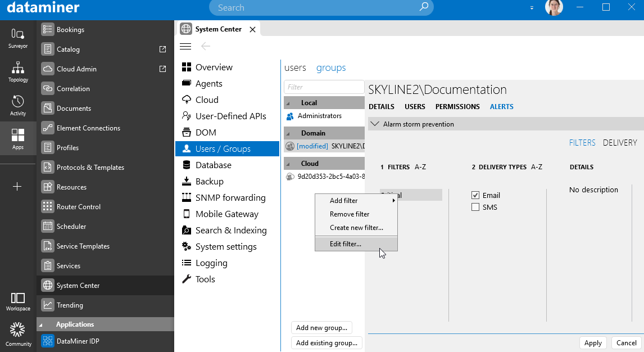Click the Add new group button
This screenshot has height=352, width=644.
[322, 328]
